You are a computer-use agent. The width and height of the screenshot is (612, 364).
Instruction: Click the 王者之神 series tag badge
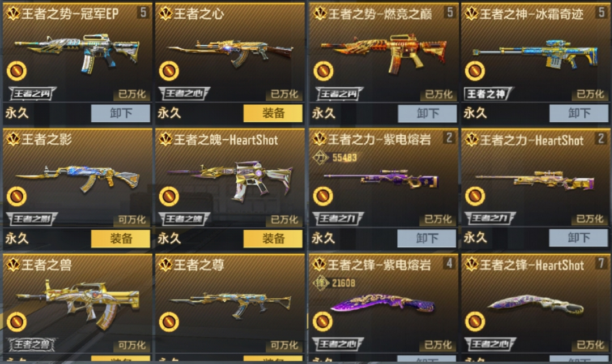pyautogui.click(x=488, y=94)
